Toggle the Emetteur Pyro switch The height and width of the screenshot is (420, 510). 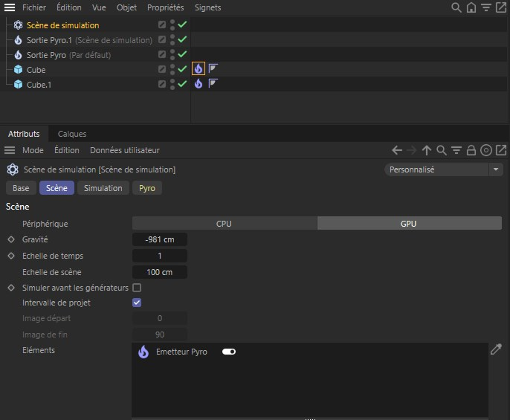(x=229, y=352)
